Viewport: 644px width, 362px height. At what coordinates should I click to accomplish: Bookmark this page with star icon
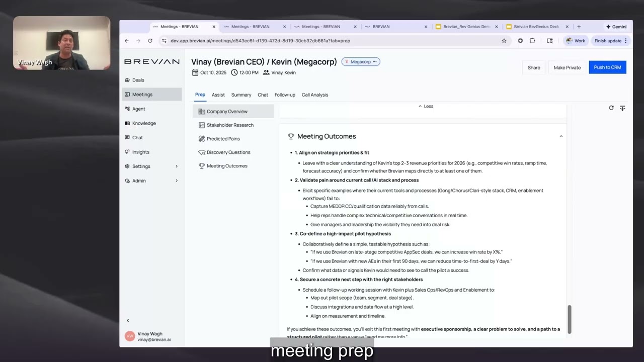point(504,41)
